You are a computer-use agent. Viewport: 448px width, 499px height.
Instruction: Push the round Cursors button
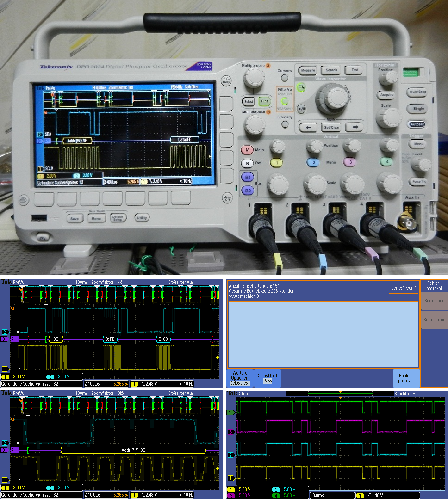(x=285, y=78)
